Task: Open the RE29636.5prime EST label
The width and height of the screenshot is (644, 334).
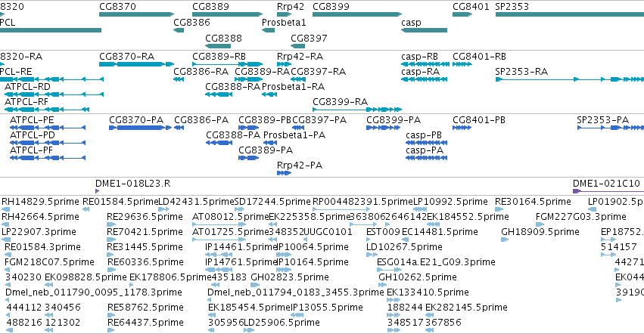Action: pos(145,217)
